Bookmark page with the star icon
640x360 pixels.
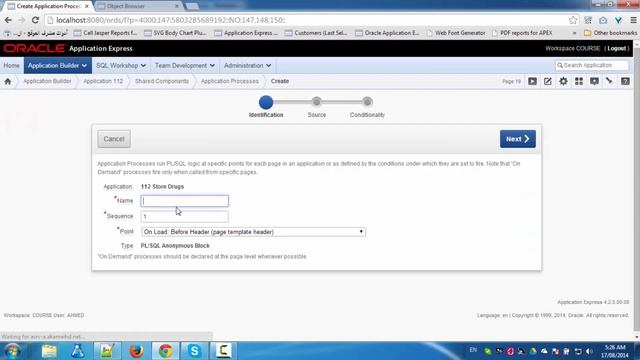pyautogui.click(x=573, y=20)
